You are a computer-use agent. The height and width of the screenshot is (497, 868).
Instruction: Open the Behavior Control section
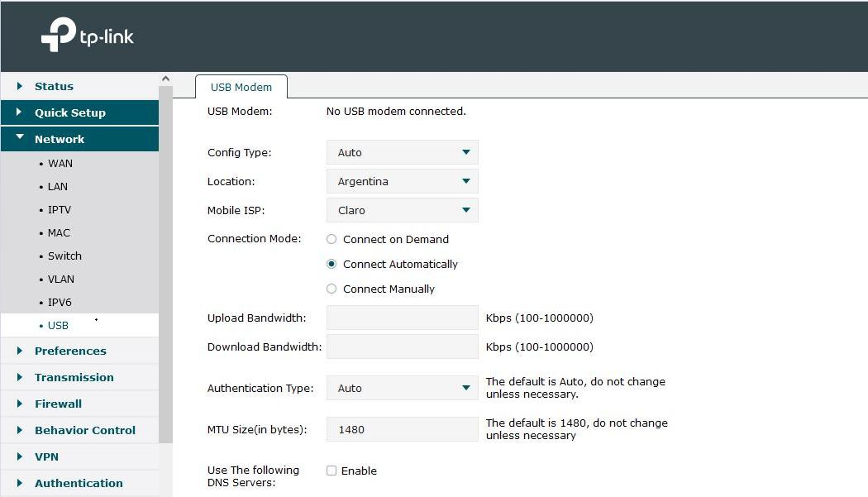tap(84, 430)
